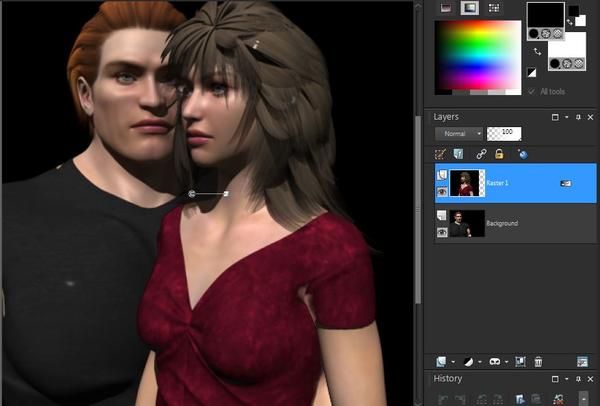Click the foreground material black swatch
The height and width of the screenshot is (406, 600).
click(x=545, y=15)
